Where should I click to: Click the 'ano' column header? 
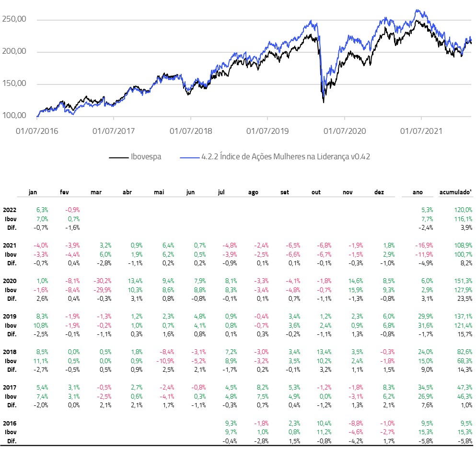[418, 192]
